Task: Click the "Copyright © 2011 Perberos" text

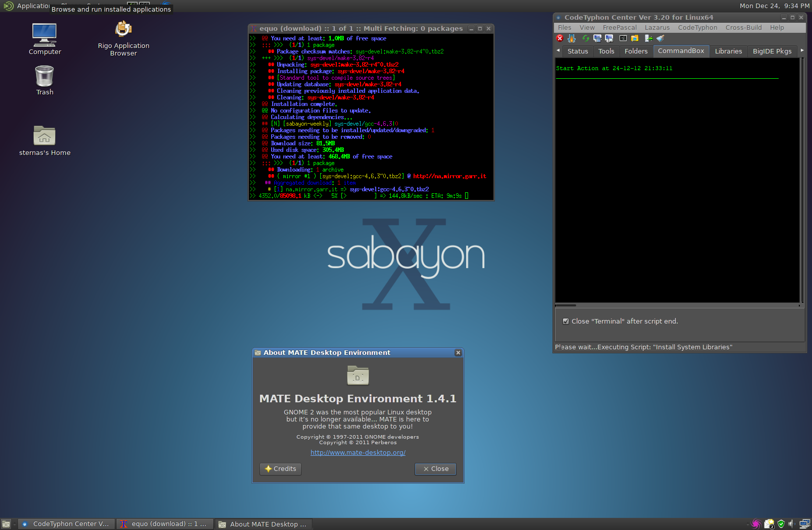Action: point(358,443)
